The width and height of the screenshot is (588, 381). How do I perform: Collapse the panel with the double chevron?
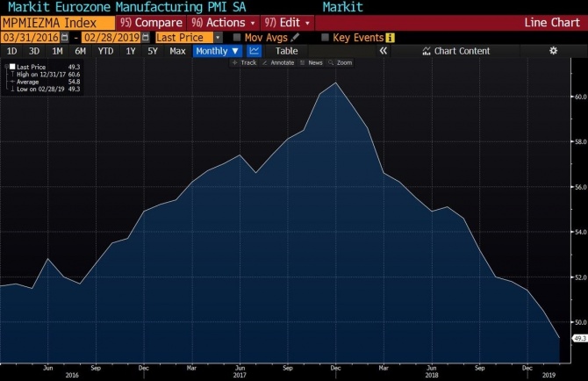click(x=383, y=51)
